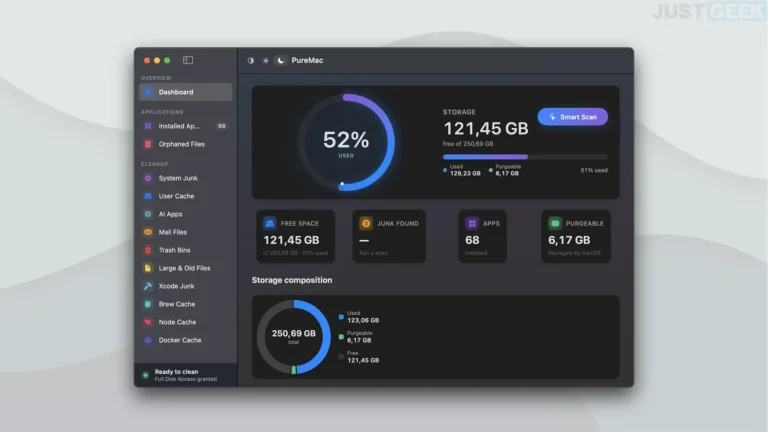
Task: Click the Installed Apps count badge 68
Action: (222, 126)
